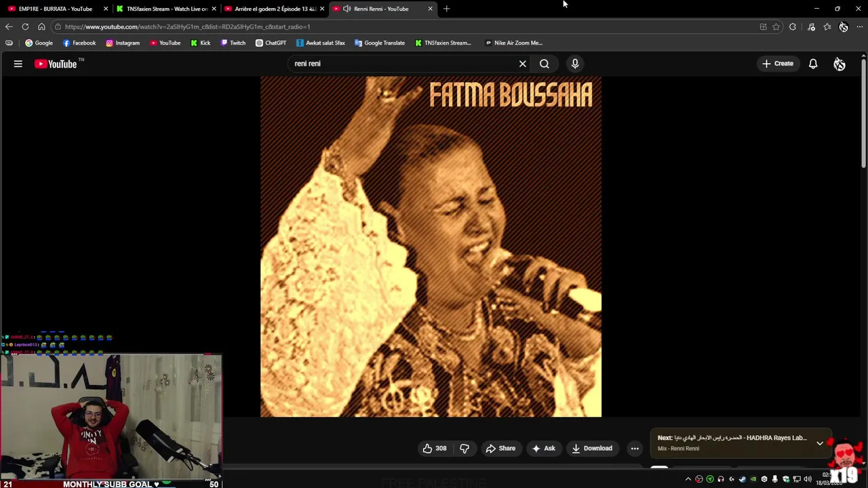This screenshot has width=868, height=488.
Task: Expand the Next mix playlist panel
Action: pyautogui.click(x=819, y=443)
